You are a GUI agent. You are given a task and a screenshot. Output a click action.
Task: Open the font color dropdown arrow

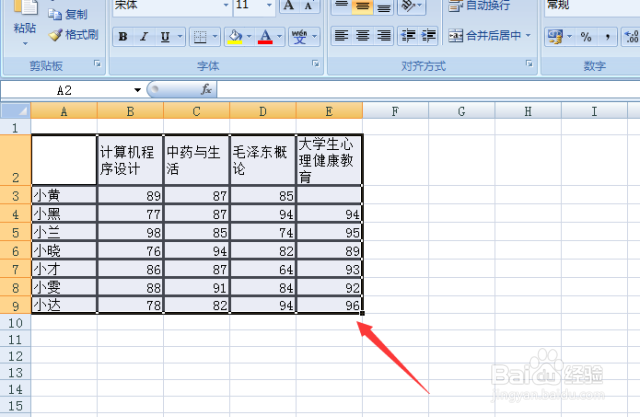[x=280, y=37]
